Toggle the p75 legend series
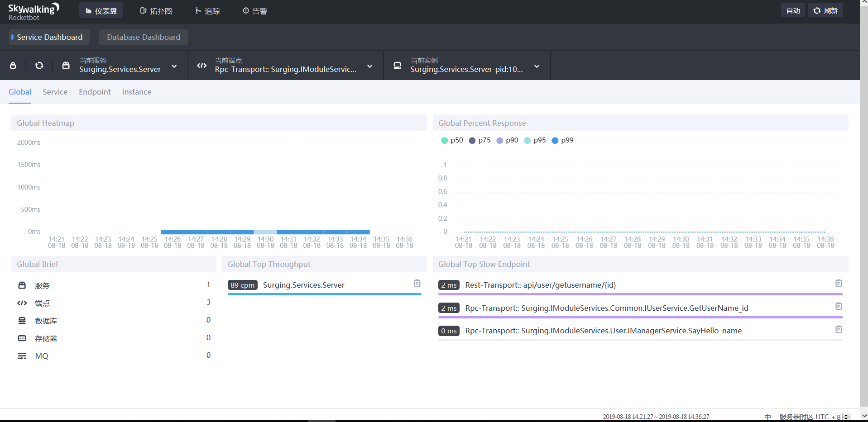 (480, 140)
